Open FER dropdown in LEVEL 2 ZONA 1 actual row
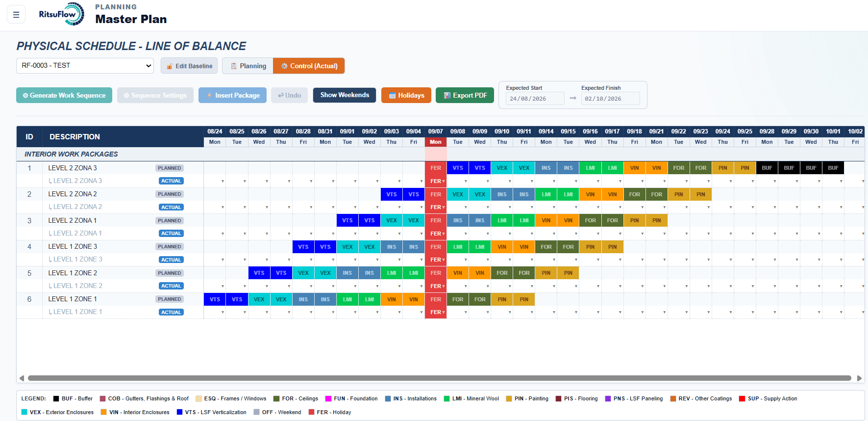The image size is (868, 421). coord(436,234)
